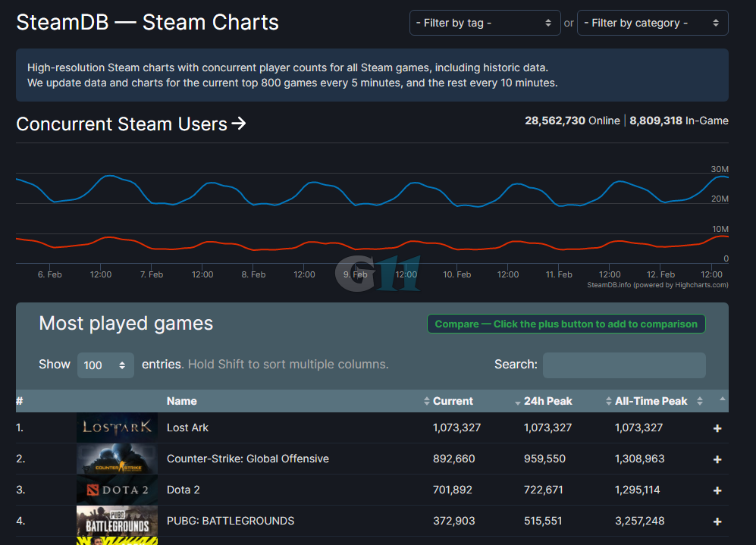Click the Compare plus button banner
The image size is (756, 545).
[x=566, y=324]
